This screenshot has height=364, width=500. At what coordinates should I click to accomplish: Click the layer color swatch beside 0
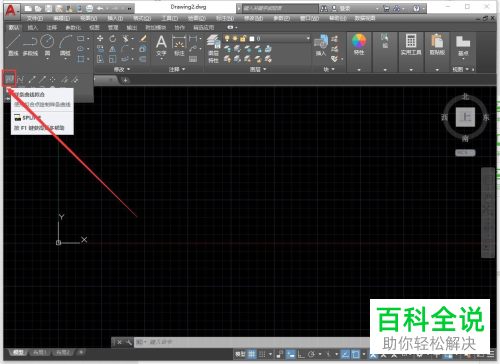[252, 39]
